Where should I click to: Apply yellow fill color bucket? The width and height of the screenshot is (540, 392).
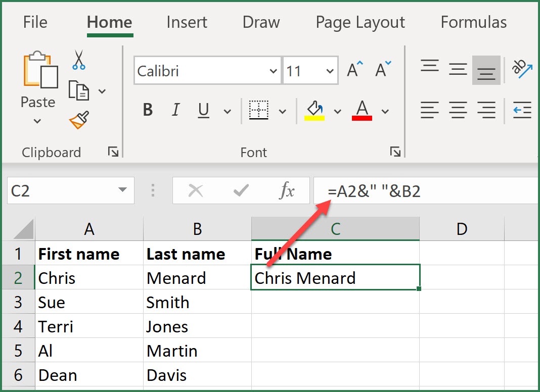314,111
